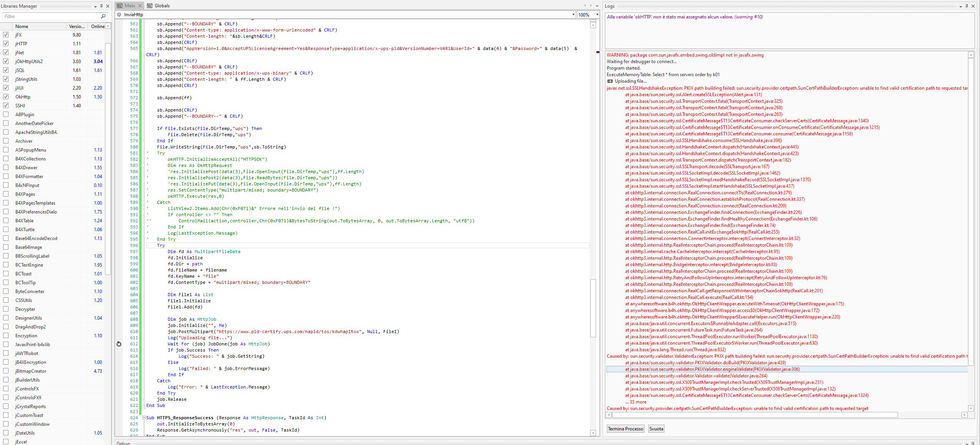
Task: Open the InviaHttp sub selector dropdown
Action: [x=573, y=15]
